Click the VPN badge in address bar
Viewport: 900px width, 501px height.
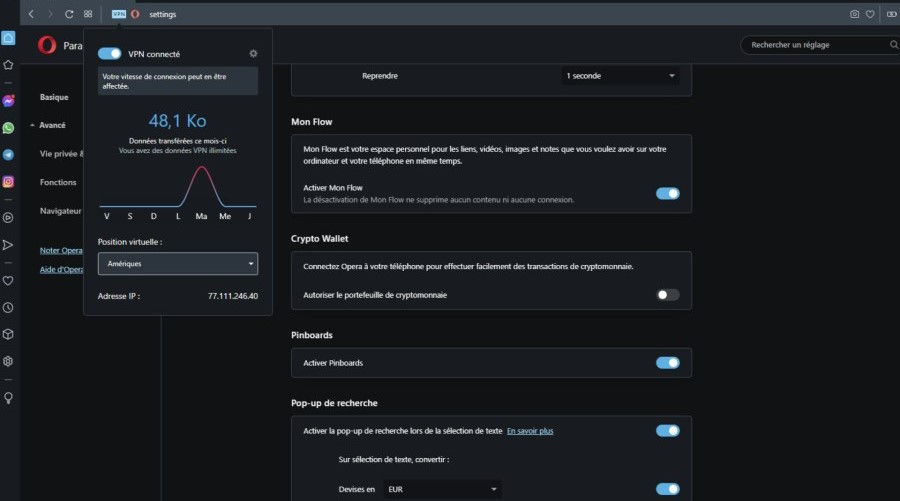119,14
